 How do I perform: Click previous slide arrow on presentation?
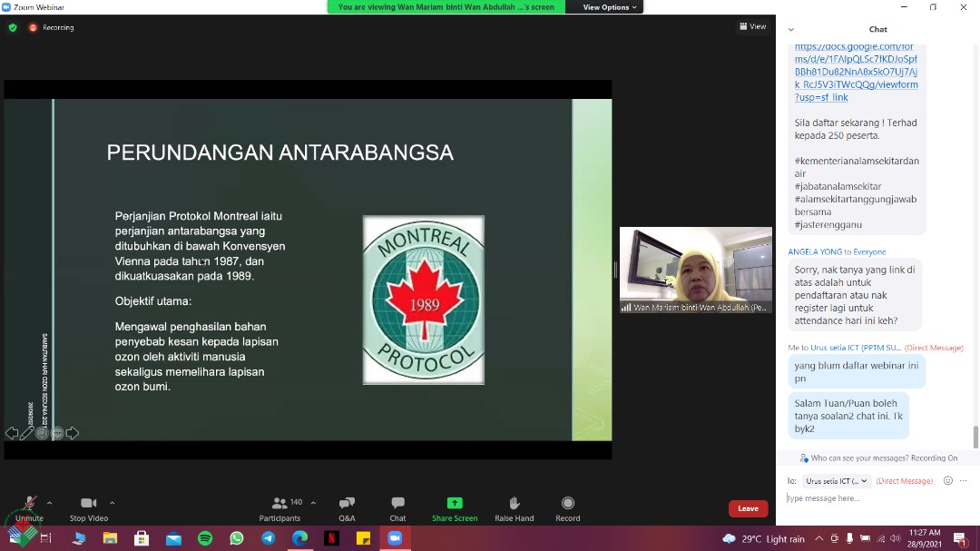click(11, 433)
